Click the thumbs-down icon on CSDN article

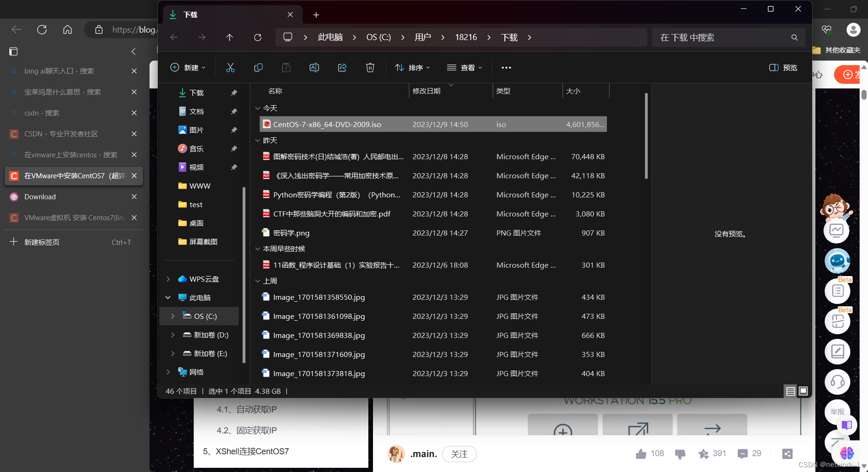[x=680, y=454]
